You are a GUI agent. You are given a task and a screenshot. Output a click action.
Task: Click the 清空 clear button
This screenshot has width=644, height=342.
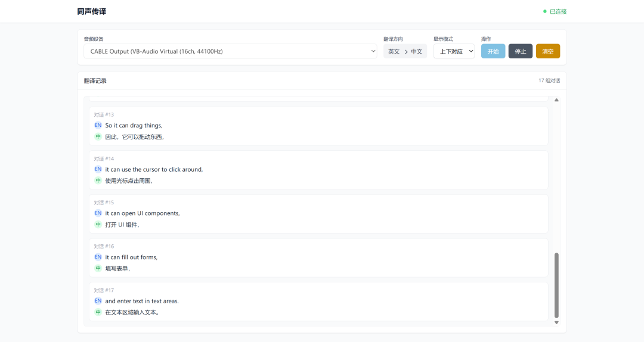click(548, 51)
